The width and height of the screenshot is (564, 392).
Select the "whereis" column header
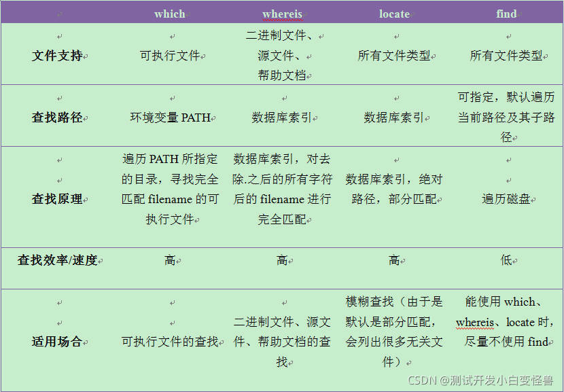281,12
